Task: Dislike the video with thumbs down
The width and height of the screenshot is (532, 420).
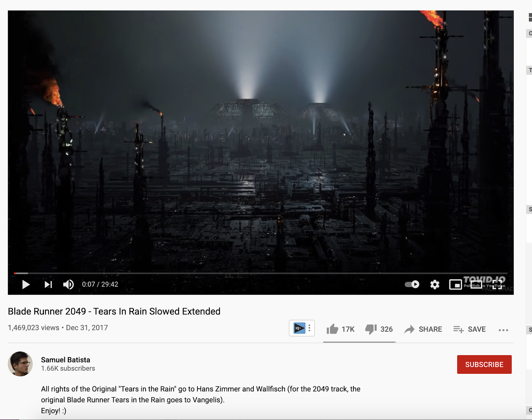Action: click(379, 329)
